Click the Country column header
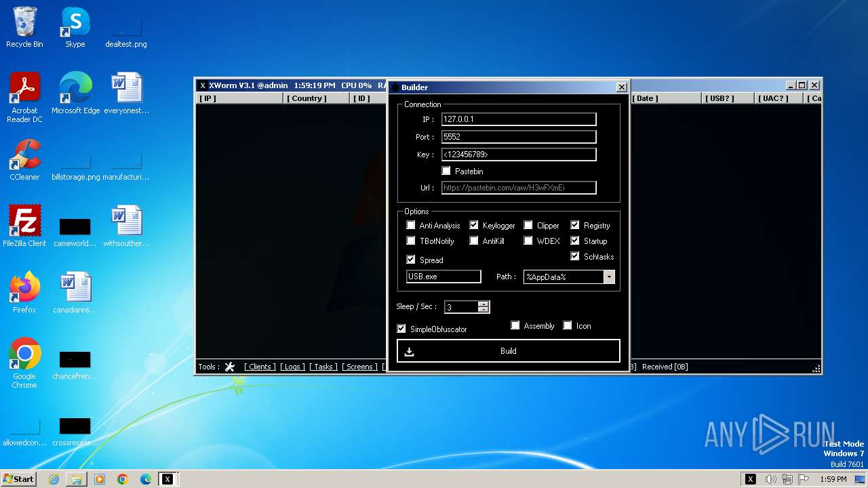Image resolution: width=868 pixels, height=488 pixels. pos(317,98)
